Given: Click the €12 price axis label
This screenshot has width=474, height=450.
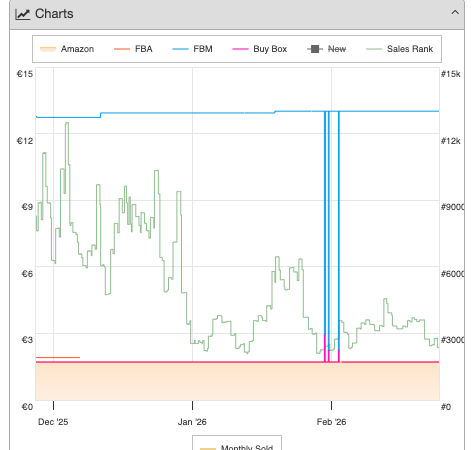Looking at the screenshot, I should click(25, 141).
